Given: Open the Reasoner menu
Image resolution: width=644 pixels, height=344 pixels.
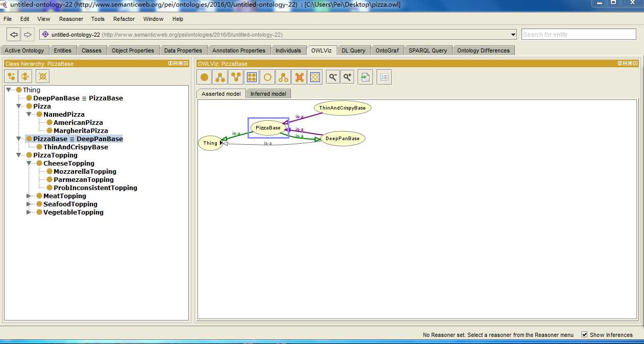Looking at the screenshot, I should coord(71,19).
